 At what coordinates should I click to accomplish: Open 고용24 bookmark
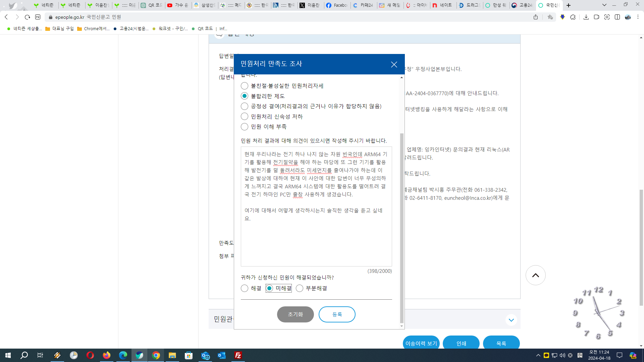(x=131, y=29)
